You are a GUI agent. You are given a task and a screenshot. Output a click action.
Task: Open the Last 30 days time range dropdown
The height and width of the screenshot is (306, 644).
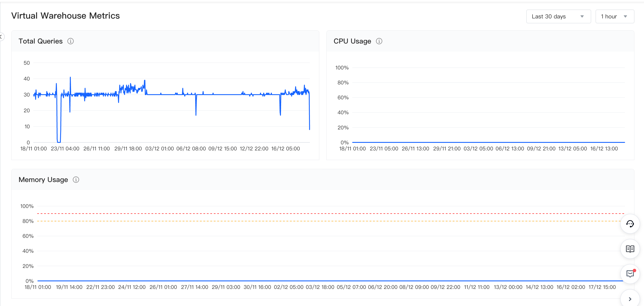(x=558, y=16)
